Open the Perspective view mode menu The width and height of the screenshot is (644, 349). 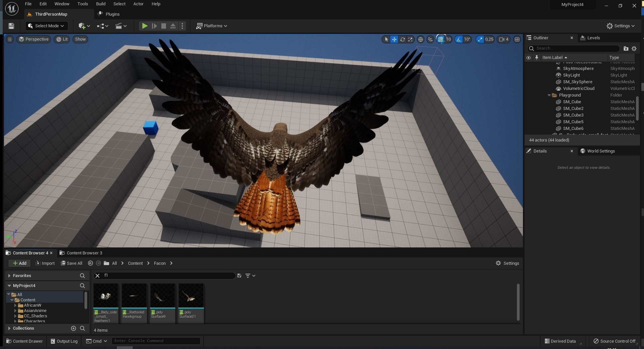tap(34, 39)
